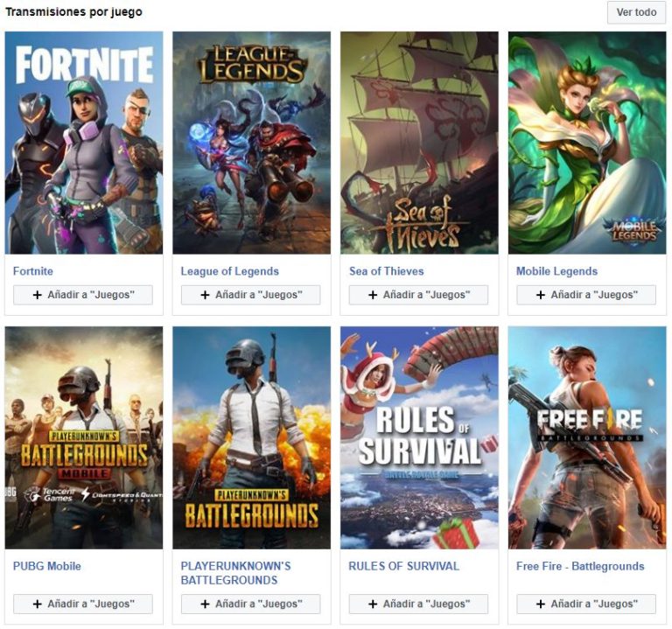Open the PUBG Mobile title link
The image size is (672, 629).
(x=47, y=566)
